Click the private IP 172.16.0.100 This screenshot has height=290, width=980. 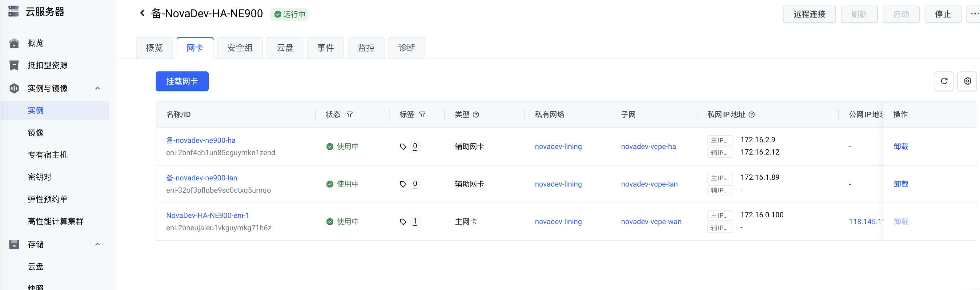[762, 215]
